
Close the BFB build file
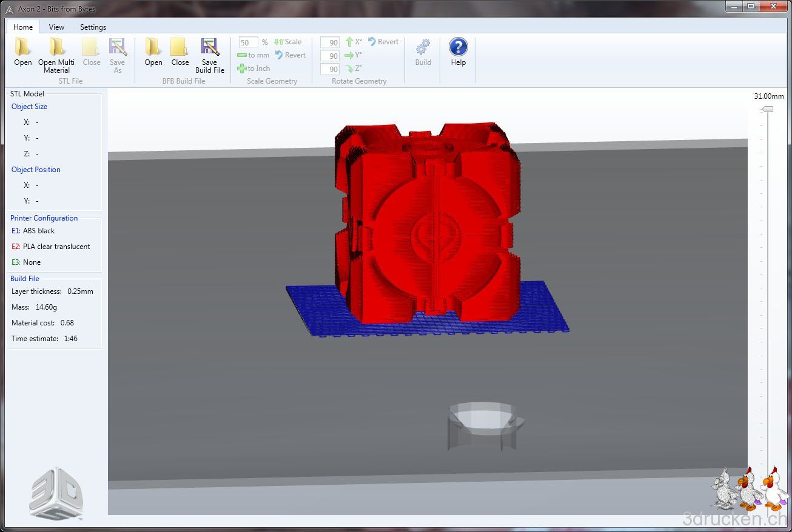[x=180, y=52]
